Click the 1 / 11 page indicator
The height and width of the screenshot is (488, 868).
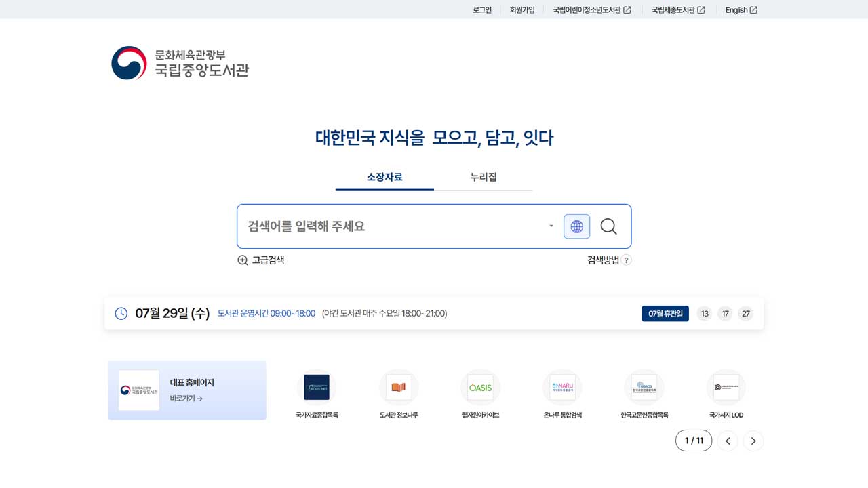694,441
